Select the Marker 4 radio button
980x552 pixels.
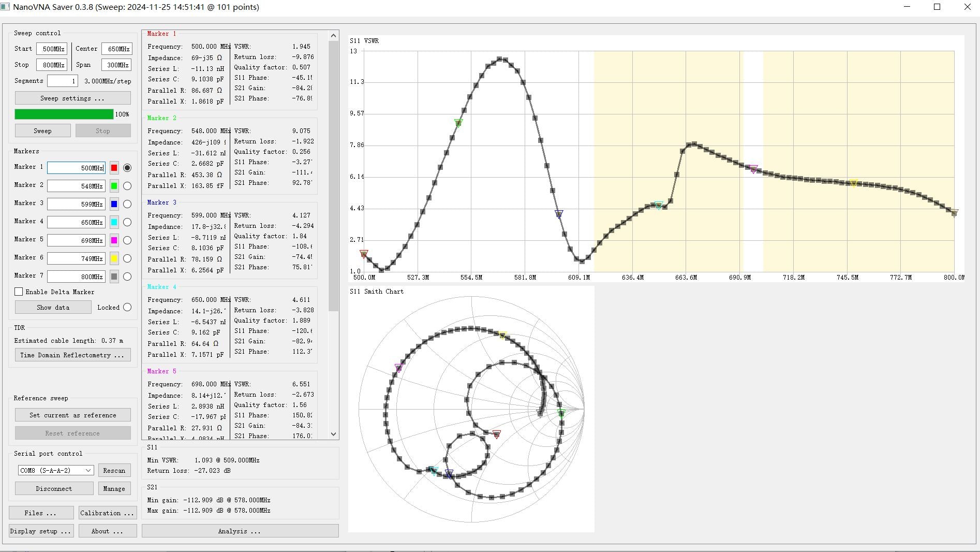(x=127, y=222)
